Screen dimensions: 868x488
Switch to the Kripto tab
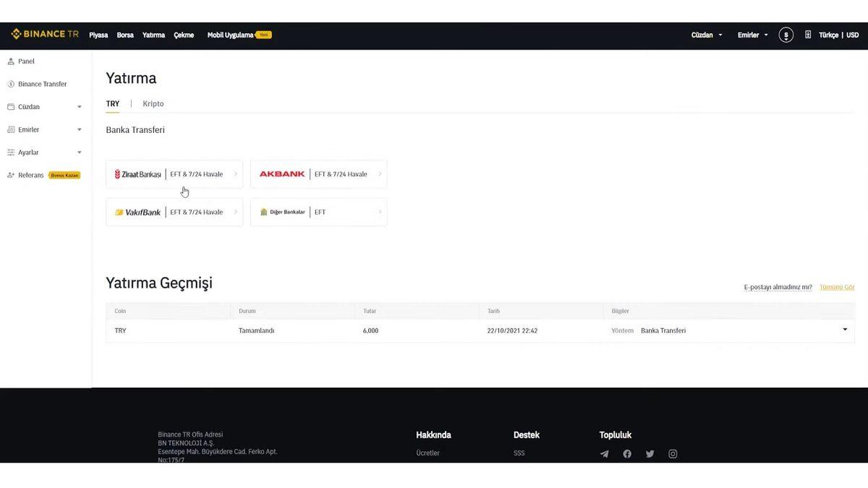point(153,103)
